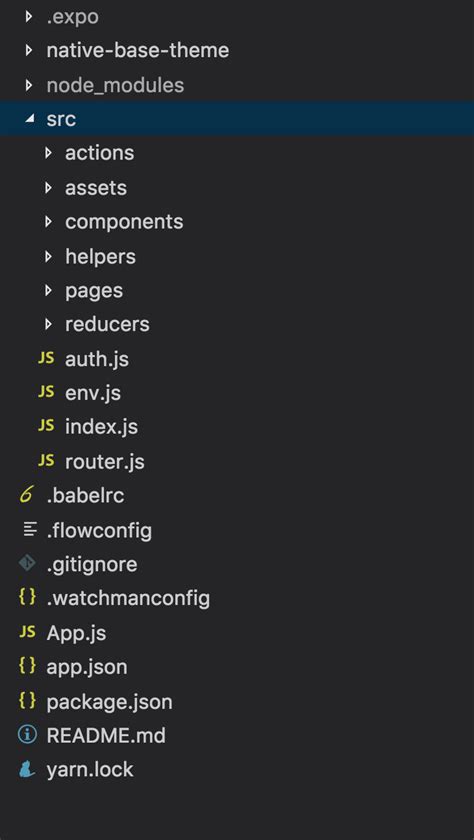Viewport: 474px width, 840px height.
Task: Select the helpers folder
Action: [x=237, y=256]
